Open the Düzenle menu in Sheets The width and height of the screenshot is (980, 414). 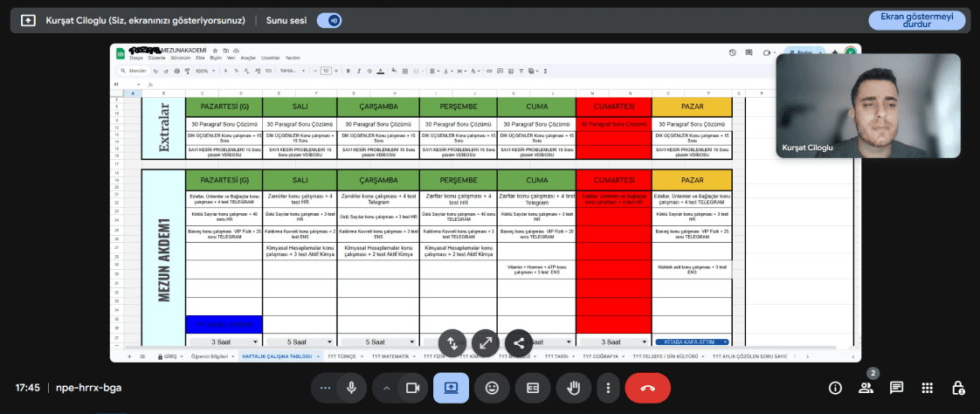point(157,58)
